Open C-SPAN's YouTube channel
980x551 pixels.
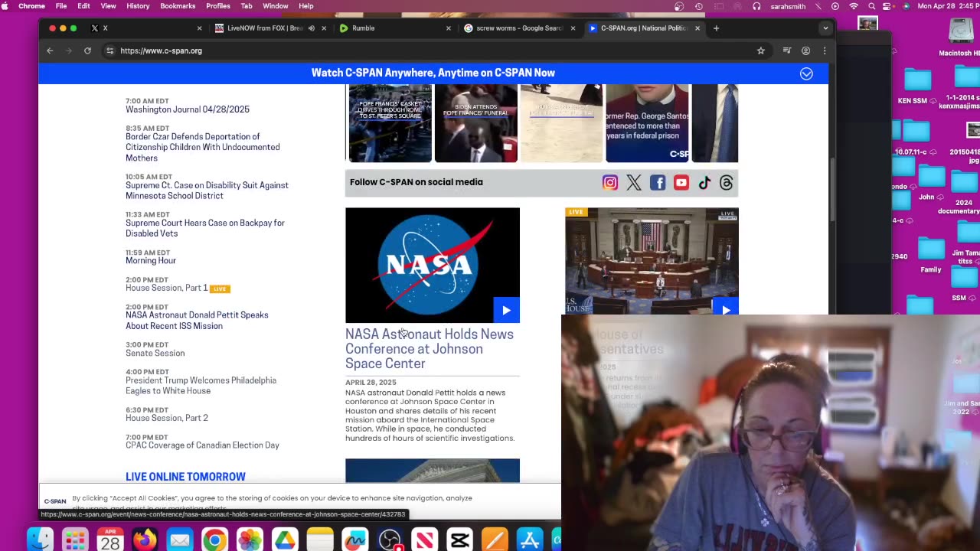point(681,183)
